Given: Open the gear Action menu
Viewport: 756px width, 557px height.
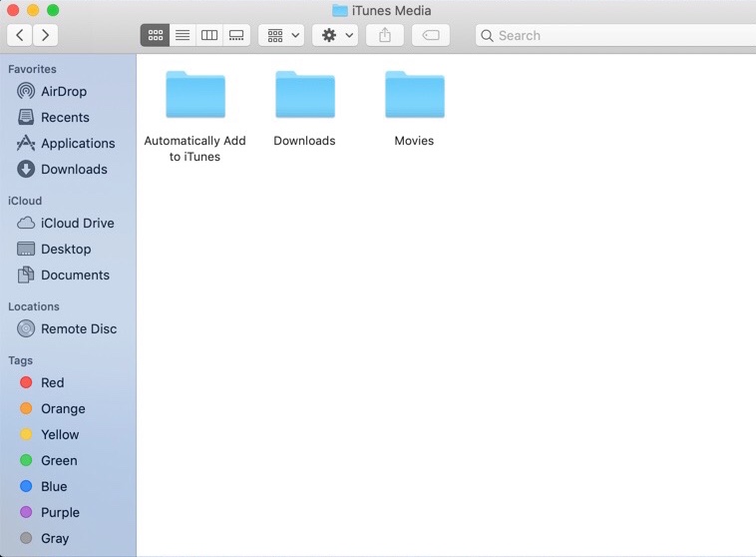Looking at the screenshot, I should pyautogui.click(x=335, y=35).
